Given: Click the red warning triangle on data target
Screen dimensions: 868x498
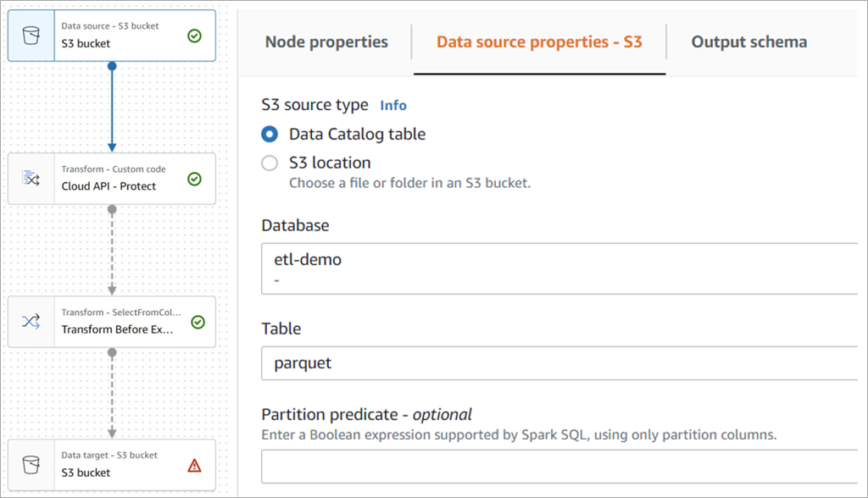Looking at the screenshot, I should [x=194, y=465].
